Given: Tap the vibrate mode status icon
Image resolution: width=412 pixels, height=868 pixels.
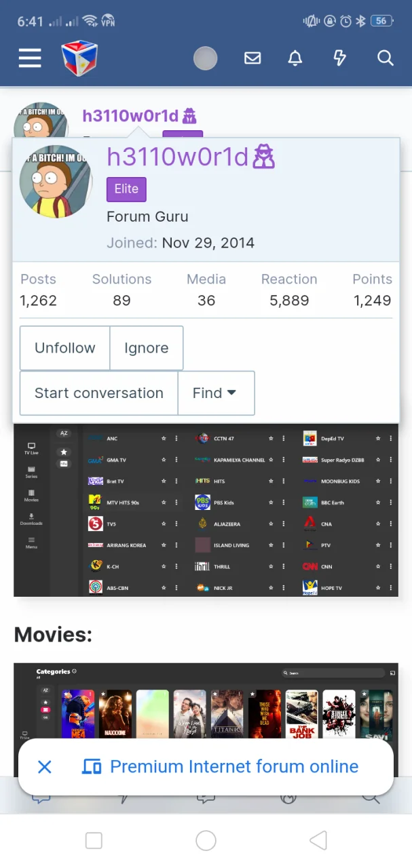Looking at the screenshot, I should (312, 21).
